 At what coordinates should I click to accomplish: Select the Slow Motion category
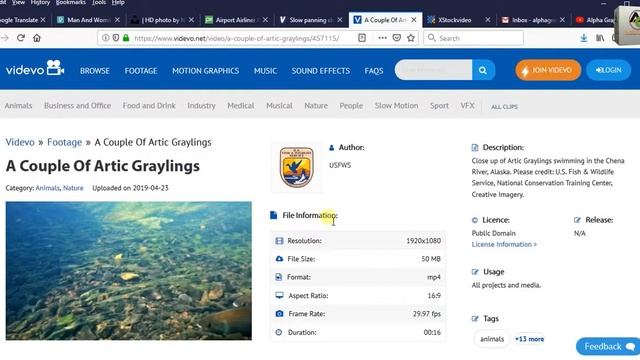396,105
